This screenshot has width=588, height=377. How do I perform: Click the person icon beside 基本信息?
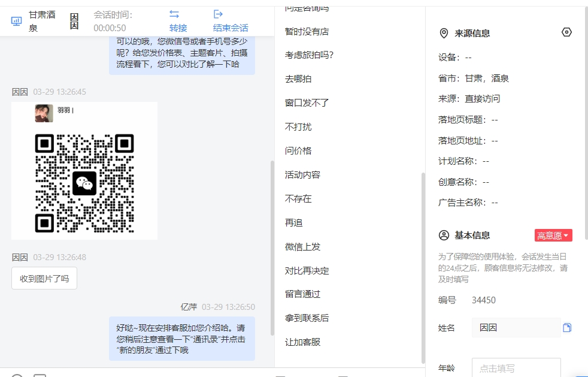[x=444, y=236]
